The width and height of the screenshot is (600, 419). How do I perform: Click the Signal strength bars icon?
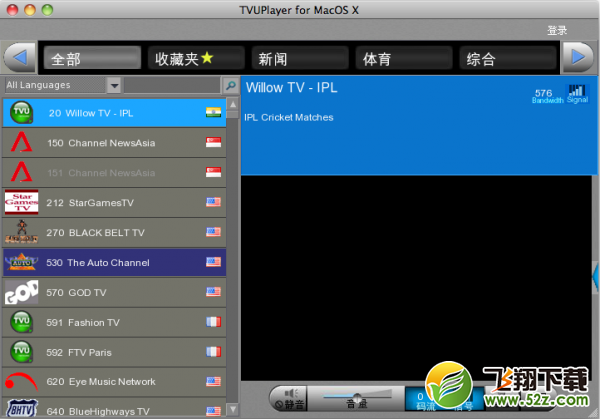pyautogui.click(x=577, y=94)
